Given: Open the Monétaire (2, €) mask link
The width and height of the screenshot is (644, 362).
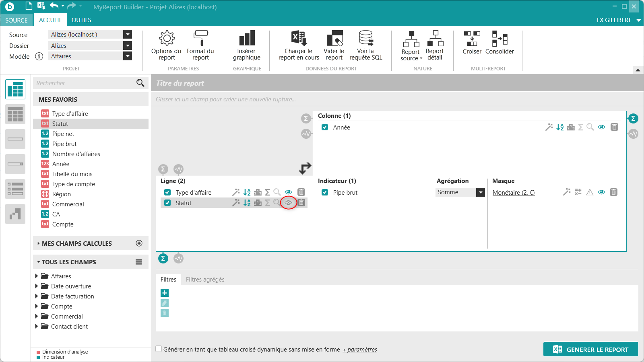Looking at the screenshot, I should coord(514,193).
